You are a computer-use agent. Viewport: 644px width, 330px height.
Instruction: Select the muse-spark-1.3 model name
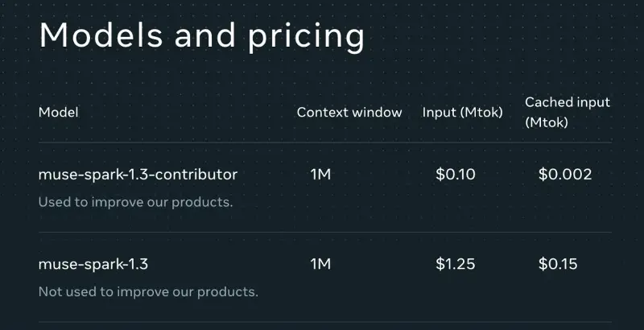coord(93,264)
